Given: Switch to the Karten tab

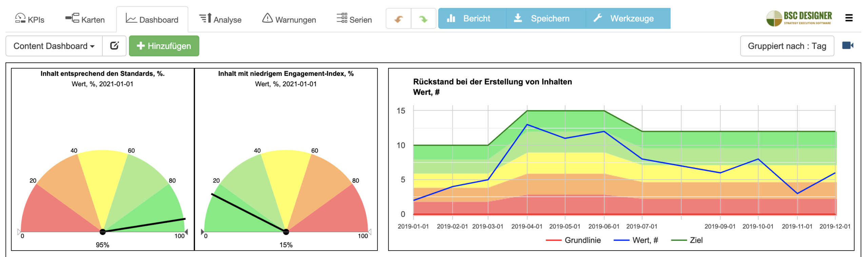Looking at the screenshot, I should (x=85, y=19).
